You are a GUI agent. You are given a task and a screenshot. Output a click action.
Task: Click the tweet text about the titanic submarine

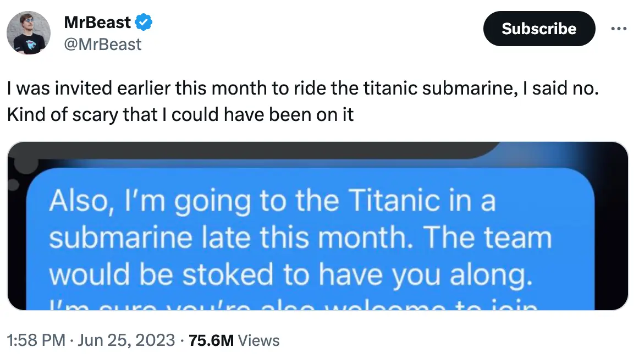pos(220,100)
